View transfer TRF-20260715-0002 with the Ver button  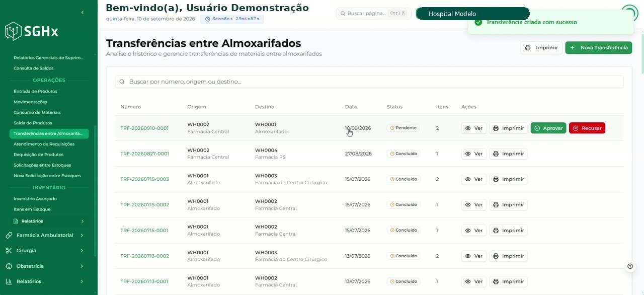474,205
